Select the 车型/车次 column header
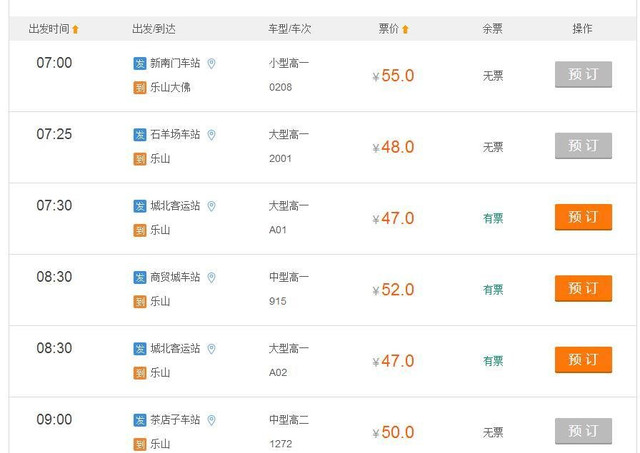This screenshot has width=640, height=453. point(289,29)
